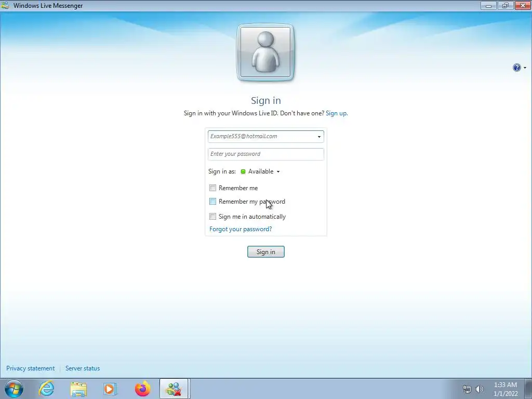Close the Windows Live Messenger window

(523, 5)
